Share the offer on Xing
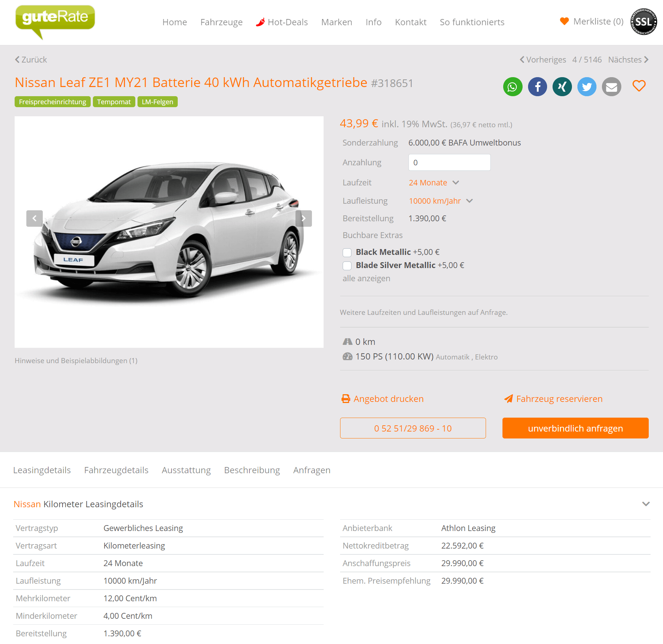Viewport: 663px width, 644px height. [x=562, y=87]
